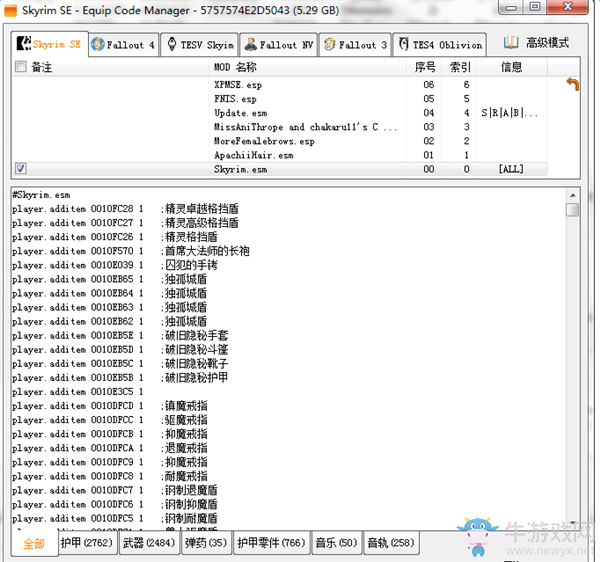Switch to the Fallout 4 tab
Image resolution: width=600 pixels, height=562 pixels.
tap(123, 45)
